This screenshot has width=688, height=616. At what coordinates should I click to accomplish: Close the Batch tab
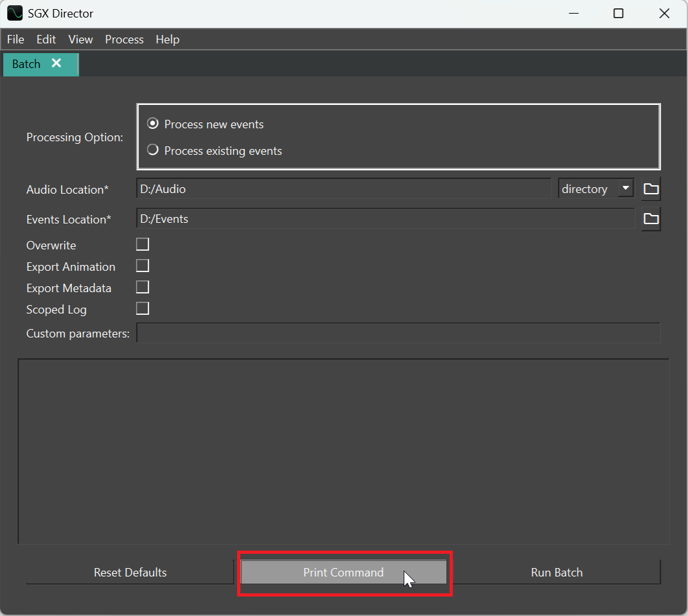pos(56,63)
